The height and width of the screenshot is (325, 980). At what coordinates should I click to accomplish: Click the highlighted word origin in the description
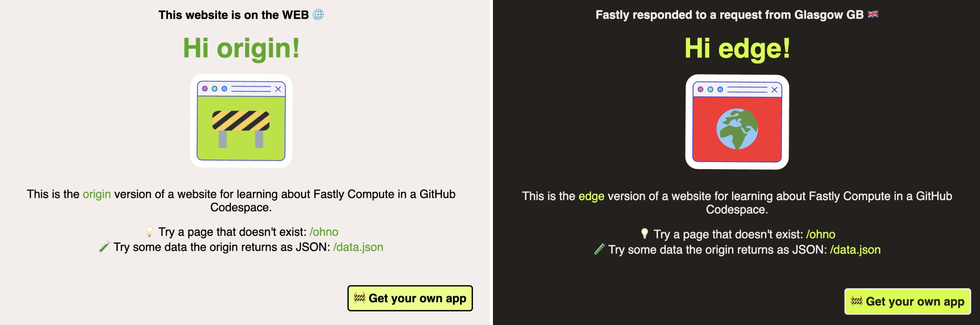96,194
